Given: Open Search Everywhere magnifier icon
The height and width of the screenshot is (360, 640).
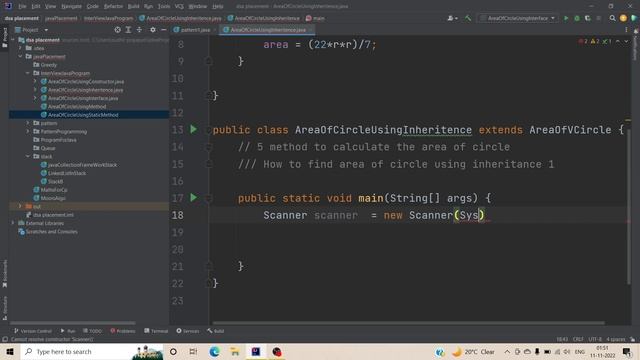Looking at the screenshot, I should (x=612, y=18).
